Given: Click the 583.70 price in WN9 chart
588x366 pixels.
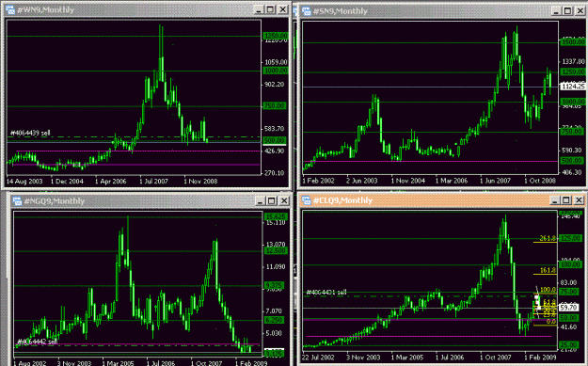Looking at the screenshot, I should click(274, 129).
